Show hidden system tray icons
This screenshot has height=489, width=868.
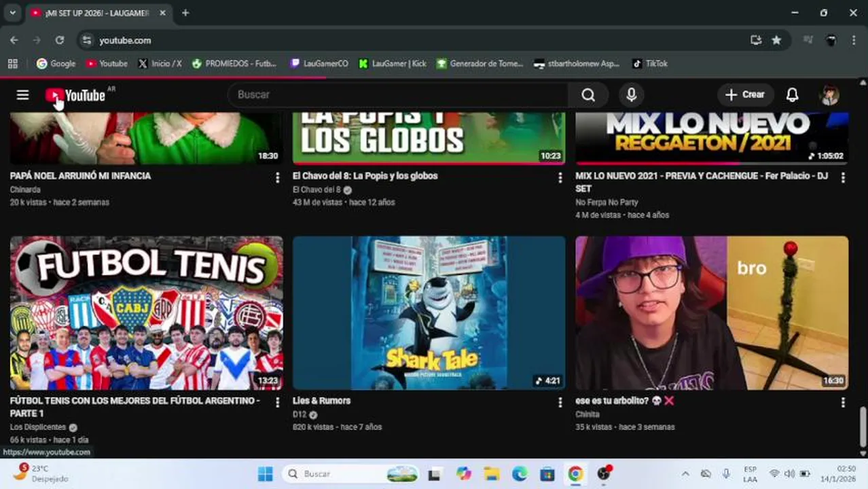point(685,474)
